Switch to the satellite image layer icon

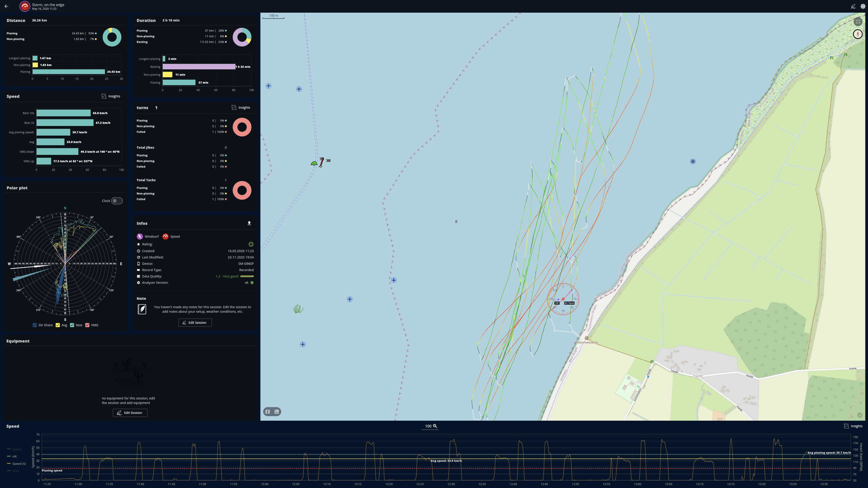[277, 412]
